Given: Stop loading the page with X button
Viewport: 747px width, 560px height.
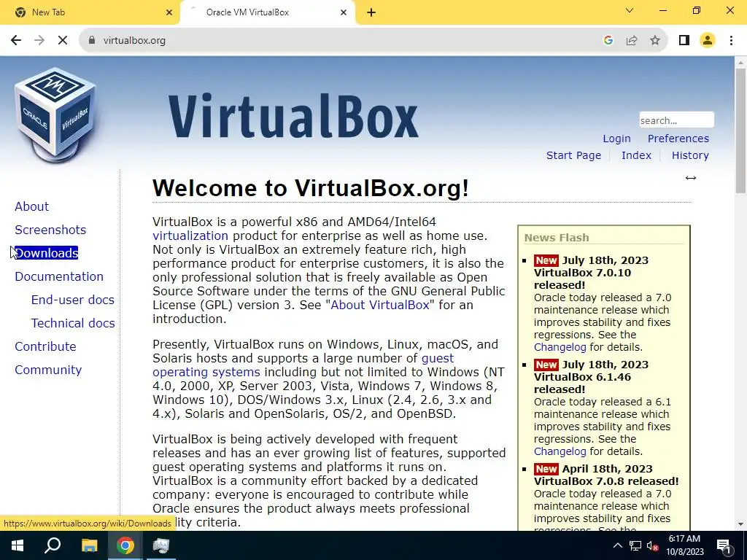Looking at the screenshot, I should (x=63, y=41).
